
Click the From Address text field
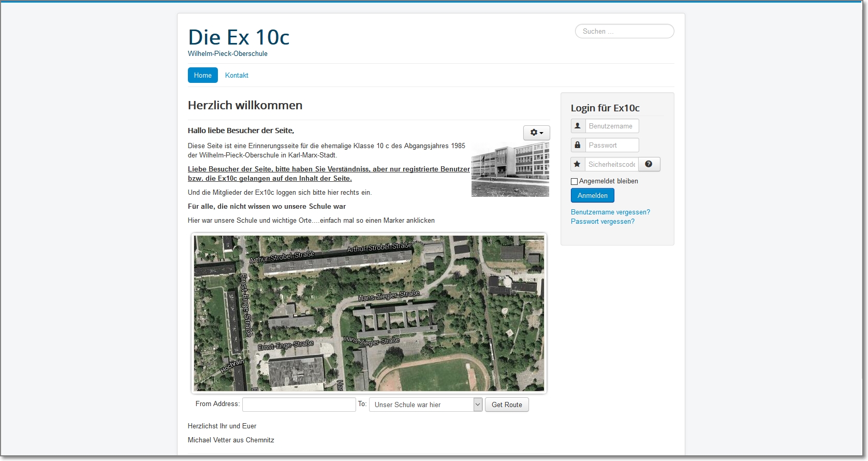click(299, 405)
